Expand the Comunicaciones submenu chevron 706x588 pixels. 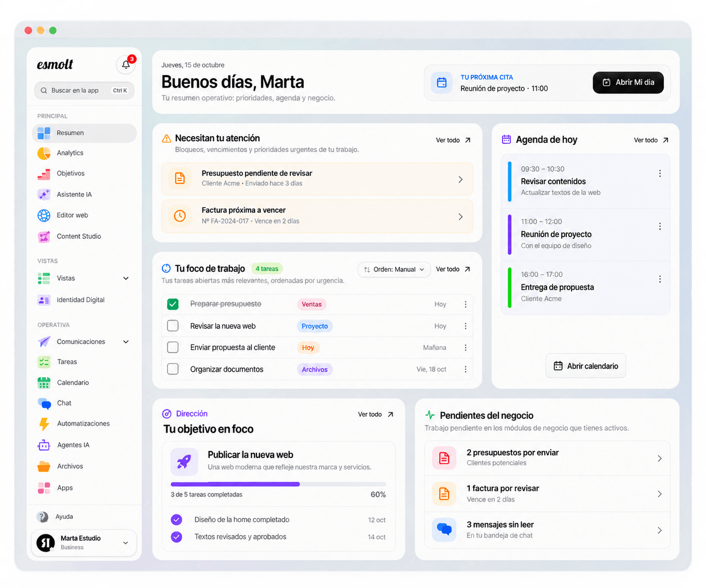(126, 342)
